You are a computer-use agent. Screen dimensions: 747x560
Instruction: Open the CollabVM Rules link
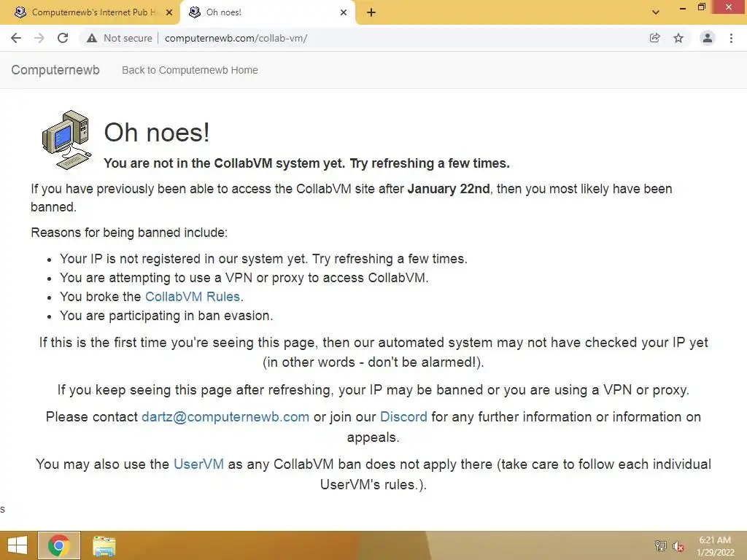(193, 297)
